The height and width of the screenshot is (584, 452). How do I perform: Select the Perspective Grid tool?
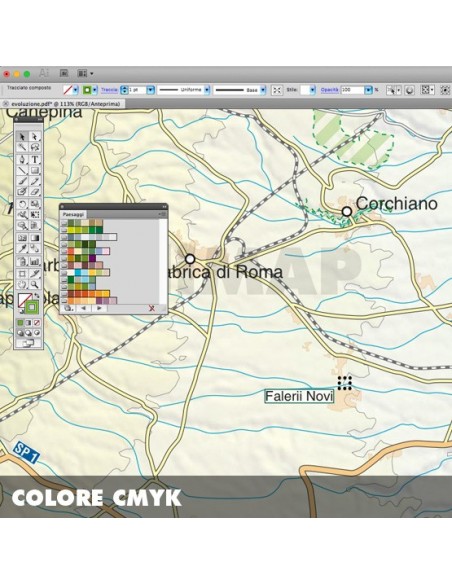click(x=35, y=226)
